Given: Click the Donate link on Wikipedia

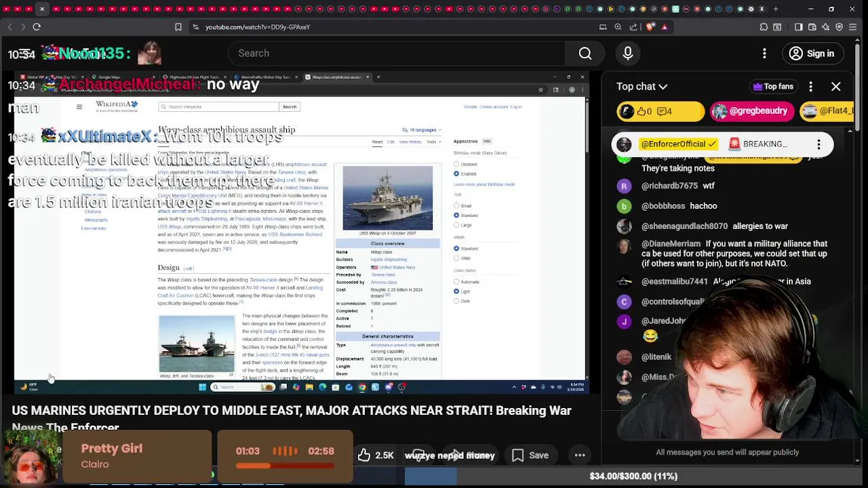Looking at the screenshot, I should 470,106.
